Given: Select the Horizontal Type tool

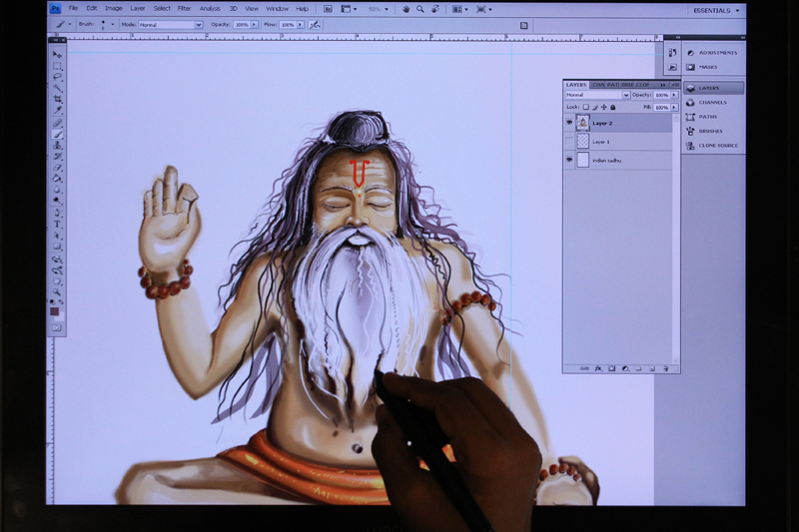Looking at the screenshot, I should click(57, 224).
